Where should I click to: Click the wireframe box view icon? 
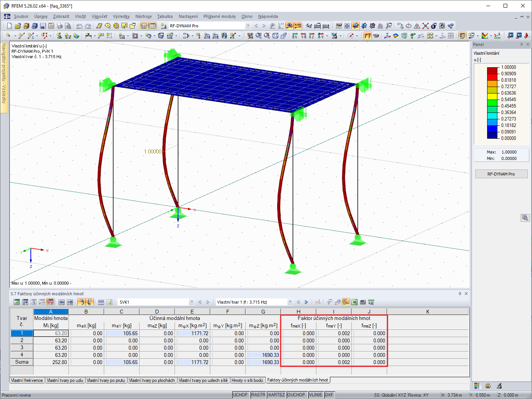coord(275,36)
